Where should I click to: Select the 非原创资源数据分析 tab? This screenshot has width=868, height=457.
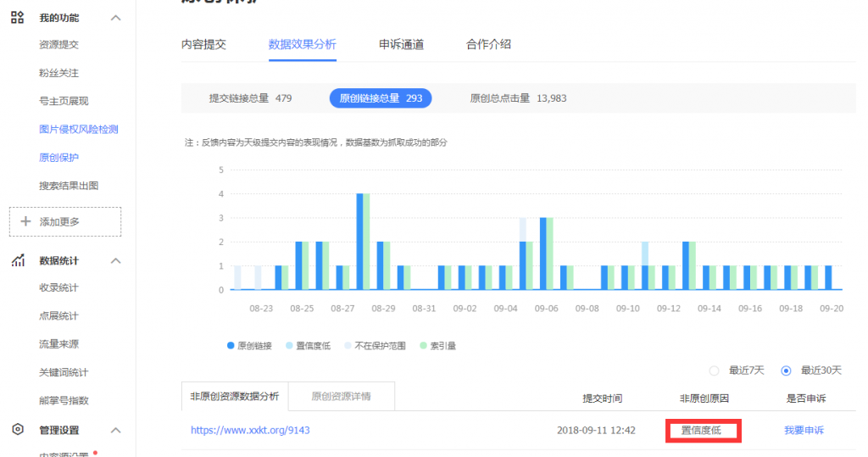click(235, 396)
